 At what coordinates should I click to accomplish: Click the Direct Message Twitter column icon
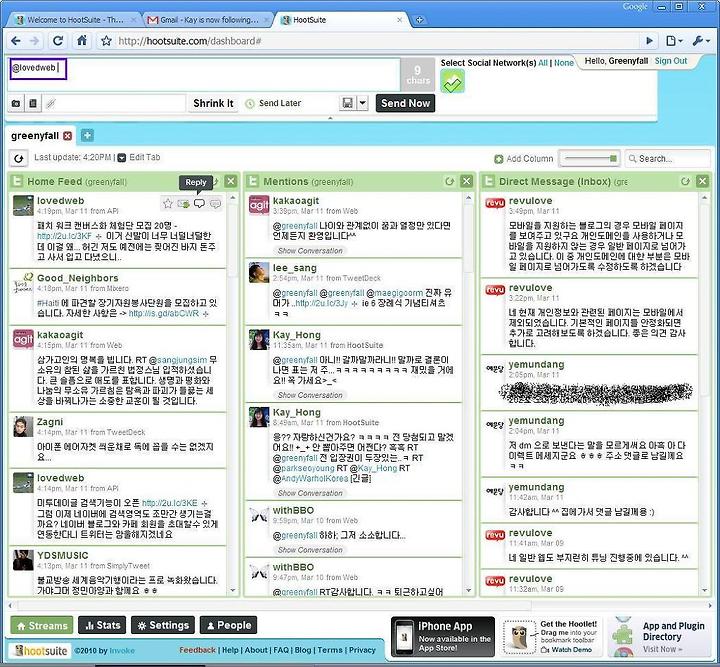489,181
